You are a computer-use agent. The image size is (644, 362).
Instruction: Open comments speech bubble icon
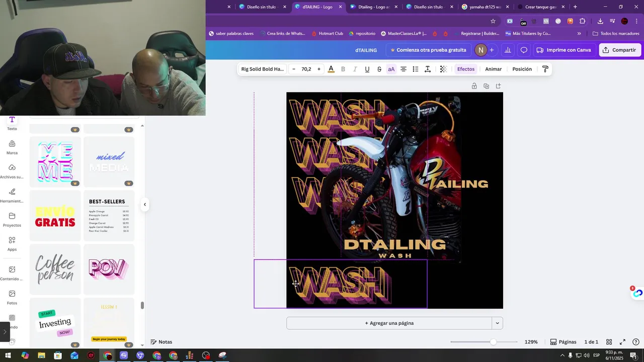(524, 50)
